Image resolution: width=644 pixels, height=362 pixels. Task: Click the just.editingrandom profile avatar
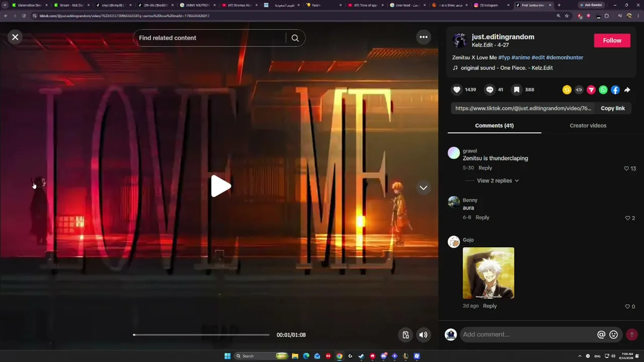(x=459, y=40)
